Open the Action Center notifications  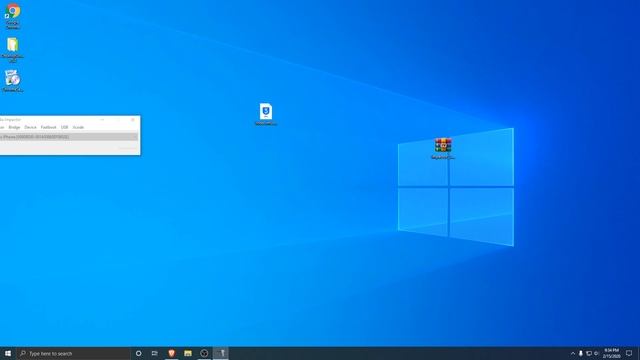(x=629, y=353)
